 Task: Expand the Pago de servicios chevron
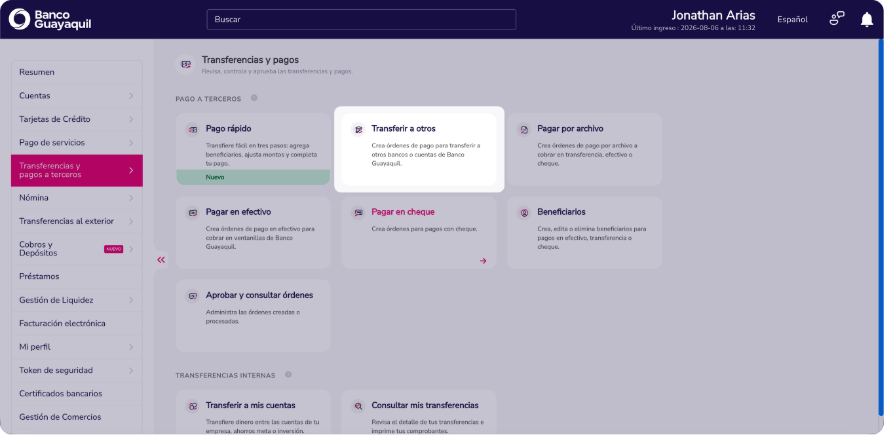[131, 143]
